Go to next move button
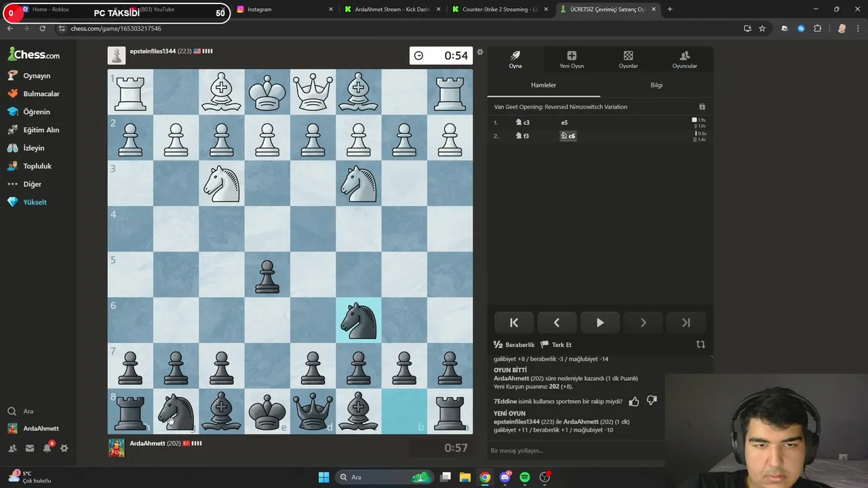The image size is (868, 488). [x=644, y=323]
